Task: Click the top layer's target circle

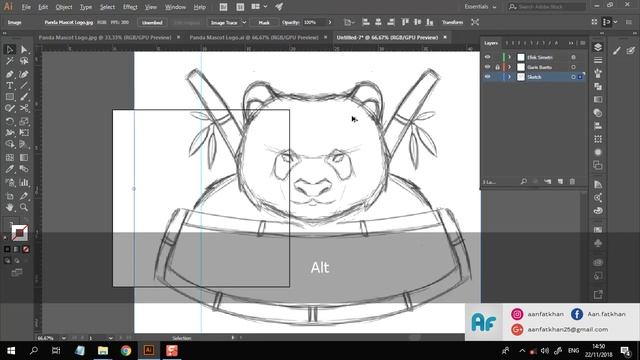Action: (x=573, y=57)
